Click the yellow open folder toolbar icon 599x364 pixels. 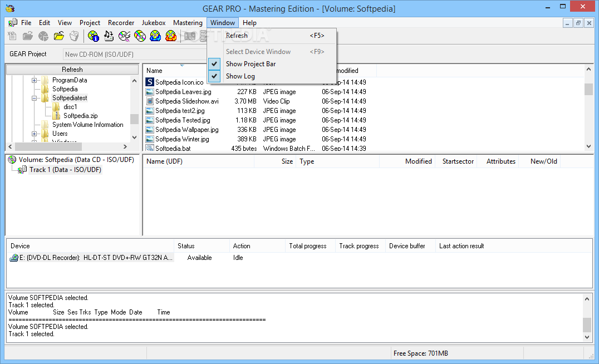[59, 36]
